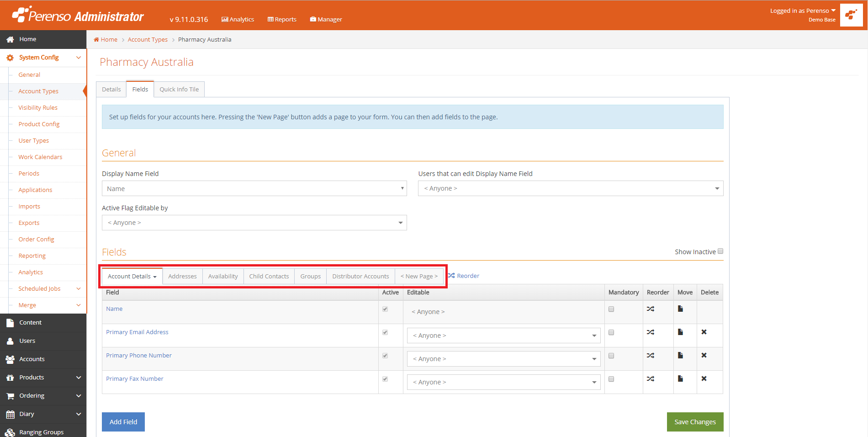Viewport: 868px width, 437px height.
Task: Click the Add Field button
Action: (x=123, y=422)
